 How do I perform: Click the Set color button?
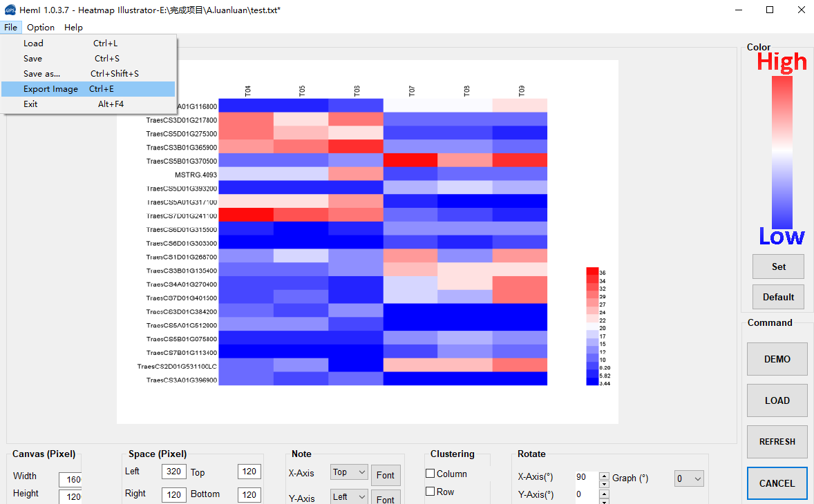click(778, 266)
